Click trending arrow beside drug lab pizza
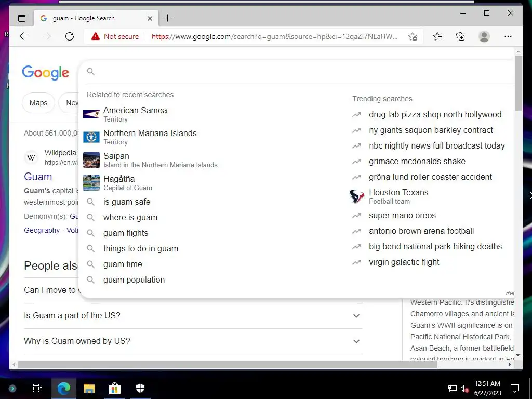The height and width of the screenshot is (399, 532). click(356, 115)
